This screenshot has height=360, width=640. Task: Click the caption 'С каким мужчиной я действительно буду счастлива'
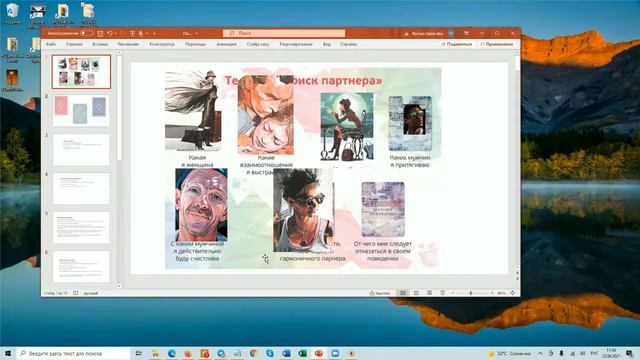coord(198,251)
